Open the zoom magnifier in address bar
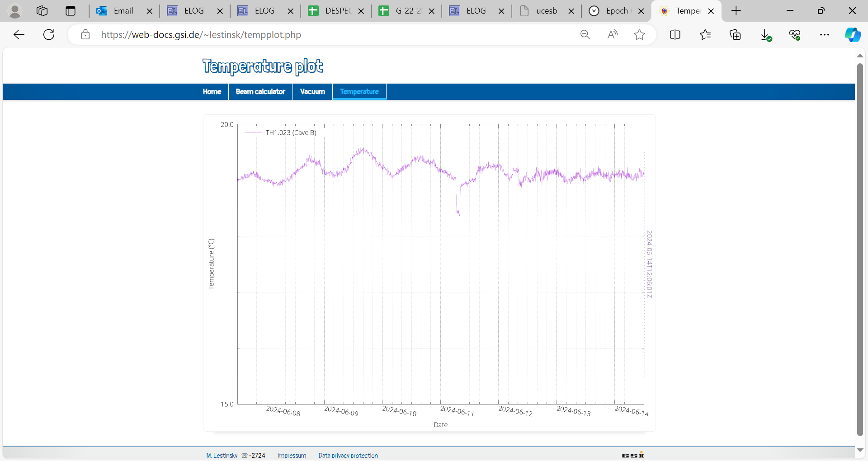The width and height of the screenshot is (868, 461). pyautogui.click(x=585, y=35)
